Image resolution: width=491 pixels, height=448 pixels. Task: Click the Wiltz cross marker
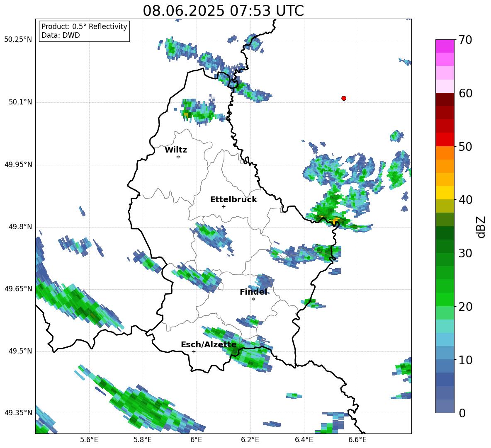pos(178,157)
